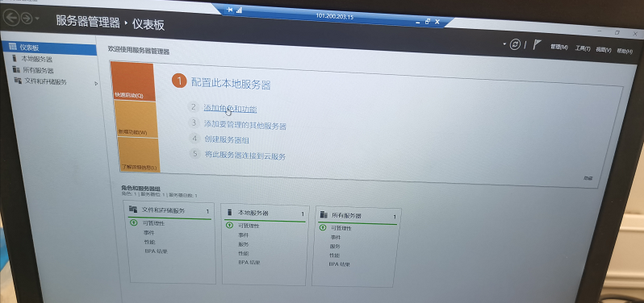The image size is (644, 303).
Task: Click connection signal icon on remote bar
Action: click(x=239, y=10)
